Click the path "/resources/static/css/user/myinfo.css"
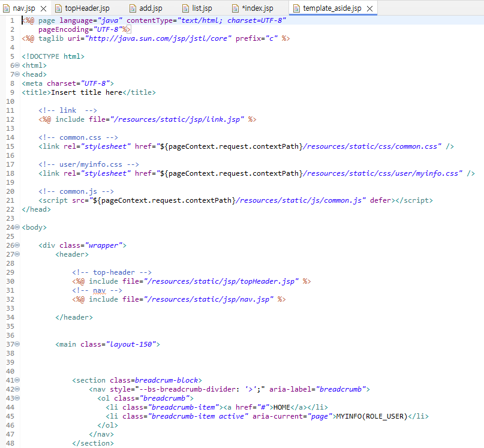This screenshot has height=448, width=484. (x=381, y=173)
